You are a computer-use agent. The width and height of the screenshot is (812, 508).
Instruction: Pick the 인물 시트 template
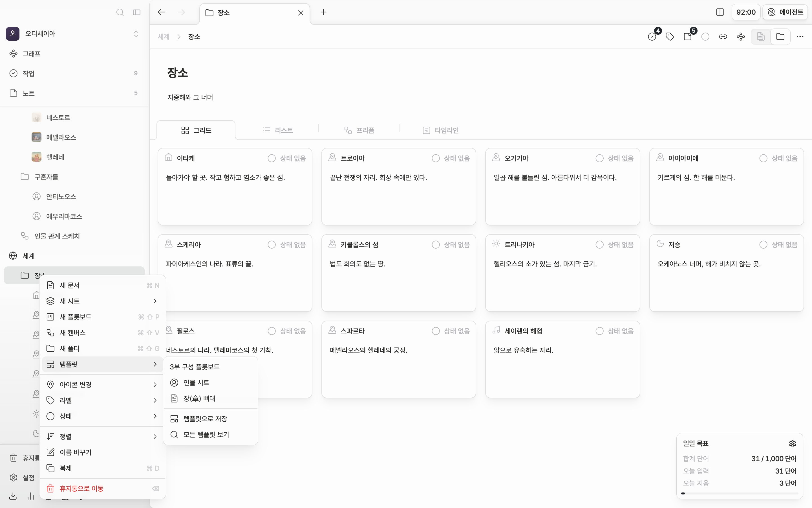point(210,383)
